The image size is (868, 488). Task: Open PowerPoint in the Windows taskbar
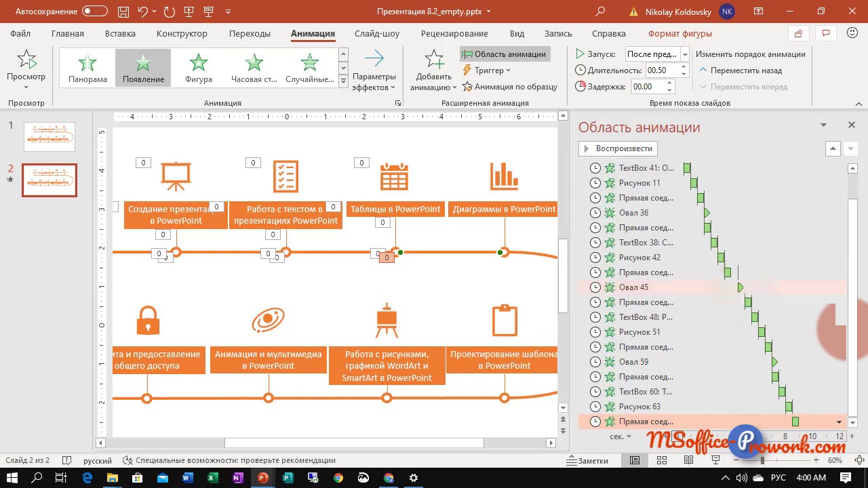point(262,478)
